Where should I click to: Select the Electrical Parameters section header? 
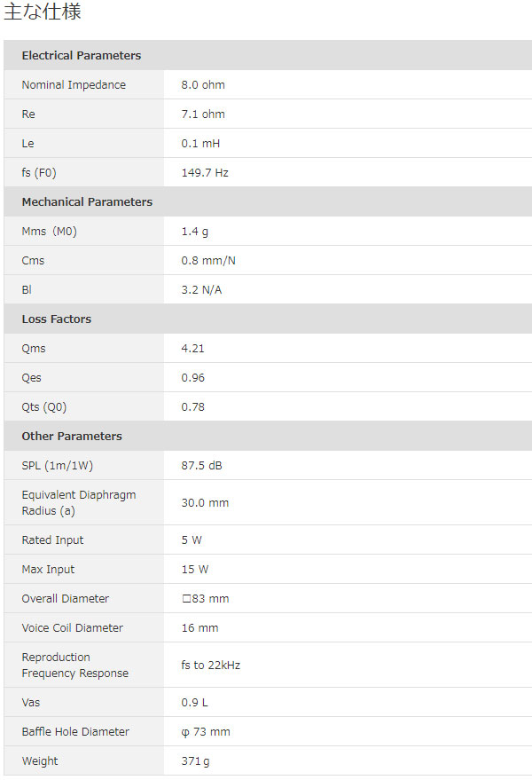pyautogui.click(x=81, y=56)
